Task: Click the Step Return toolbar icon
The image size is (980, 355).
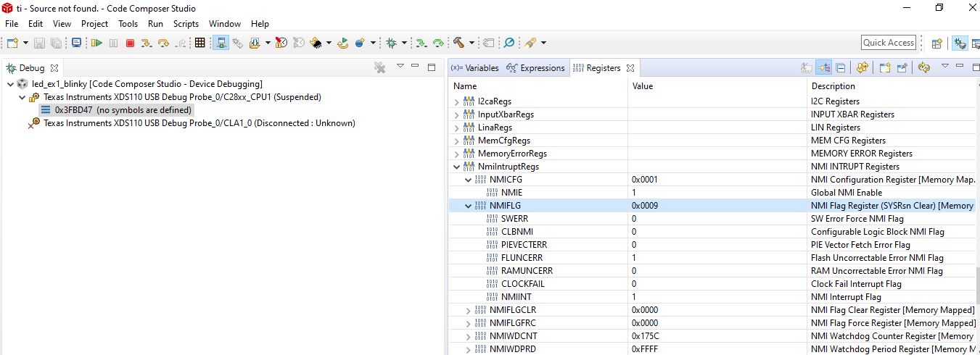Action: click(x=180, y=43)
